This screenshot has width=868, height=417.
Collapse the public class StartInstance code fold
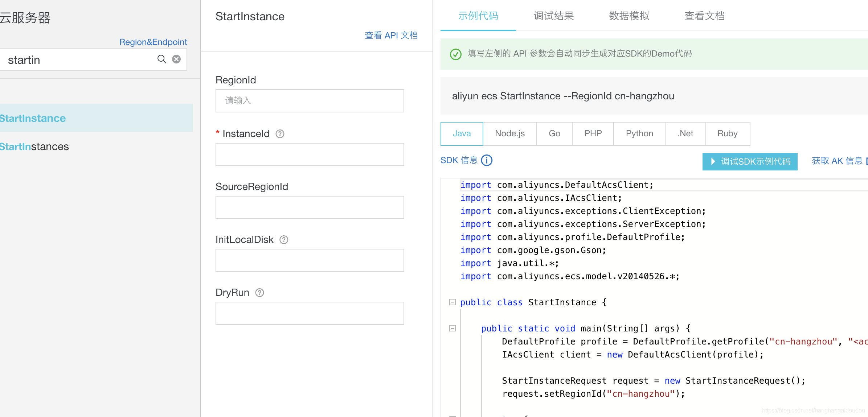point(452,302)
